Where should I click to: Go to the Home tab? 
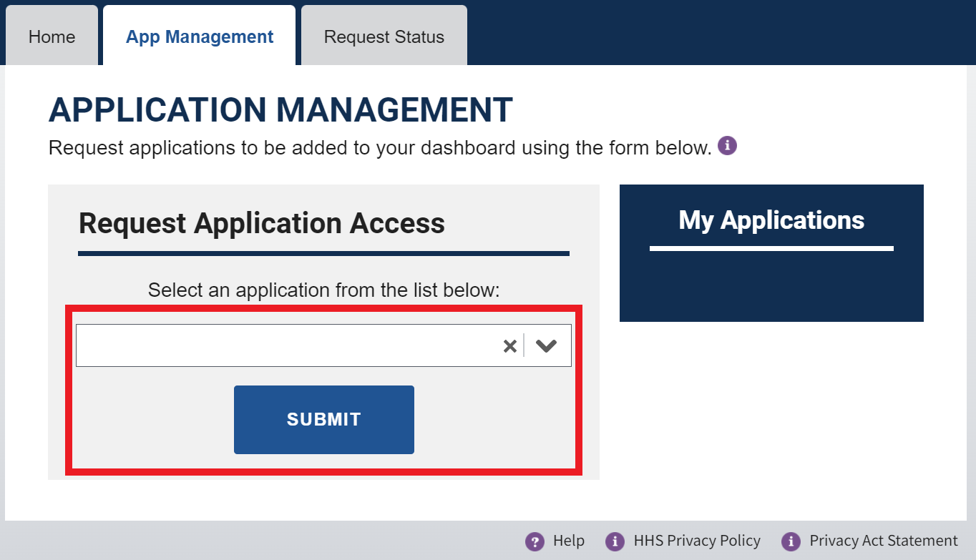[52, 37]
